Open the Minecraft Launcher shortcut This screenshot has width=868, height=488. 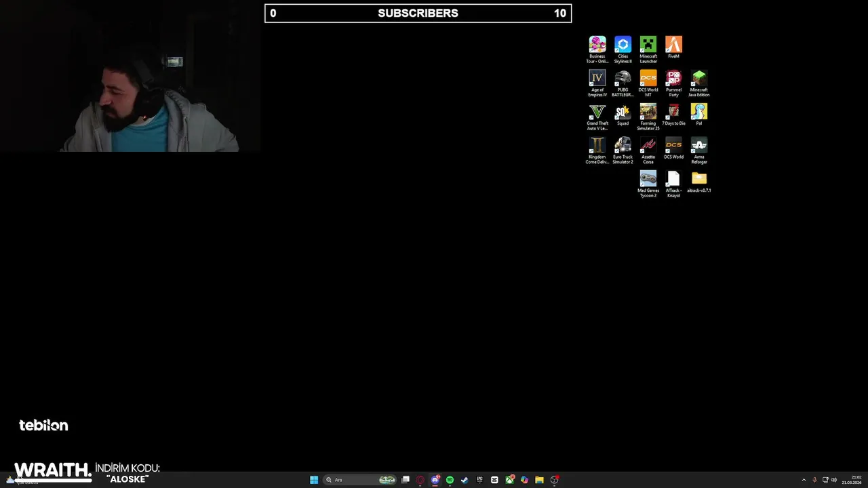(648, 49)
